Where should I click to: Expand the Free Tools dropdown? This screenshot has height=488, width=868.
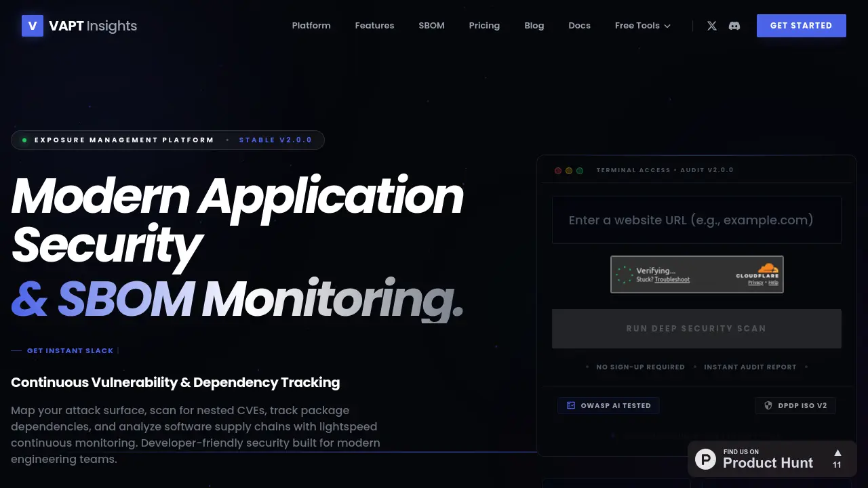pos(642,26)
